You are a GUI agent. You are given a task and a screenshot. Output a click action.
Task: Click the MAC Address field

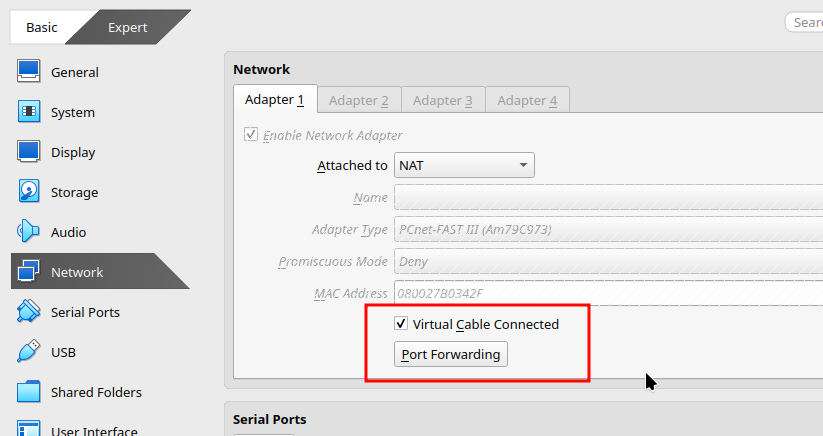click(x=608, y=293)
